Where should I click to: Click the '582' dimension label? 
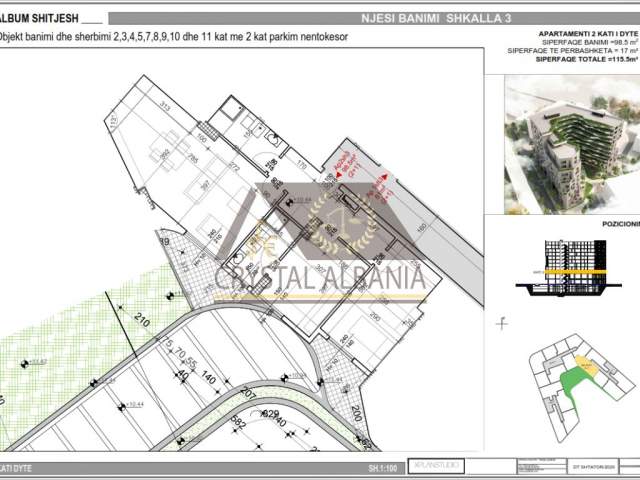pos(238,422)
